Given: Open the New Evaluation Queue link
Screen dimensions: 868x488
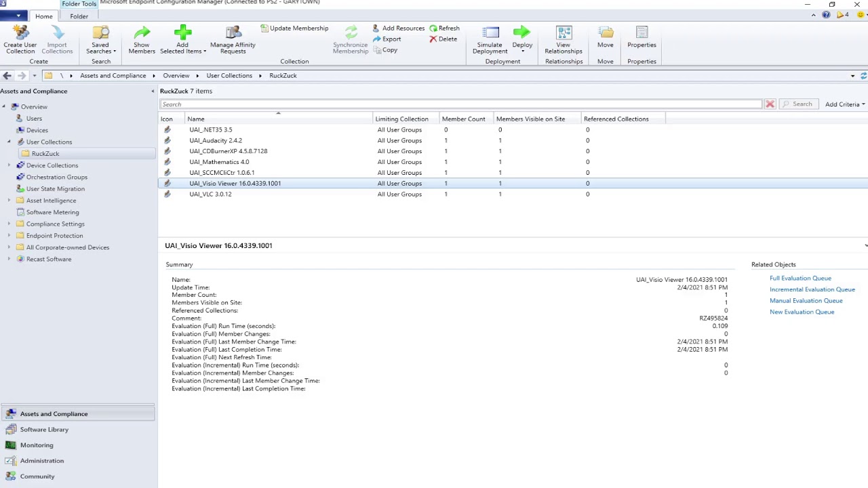Looking at the screenshot, I should pyautogui.click(x=802, y=312).
